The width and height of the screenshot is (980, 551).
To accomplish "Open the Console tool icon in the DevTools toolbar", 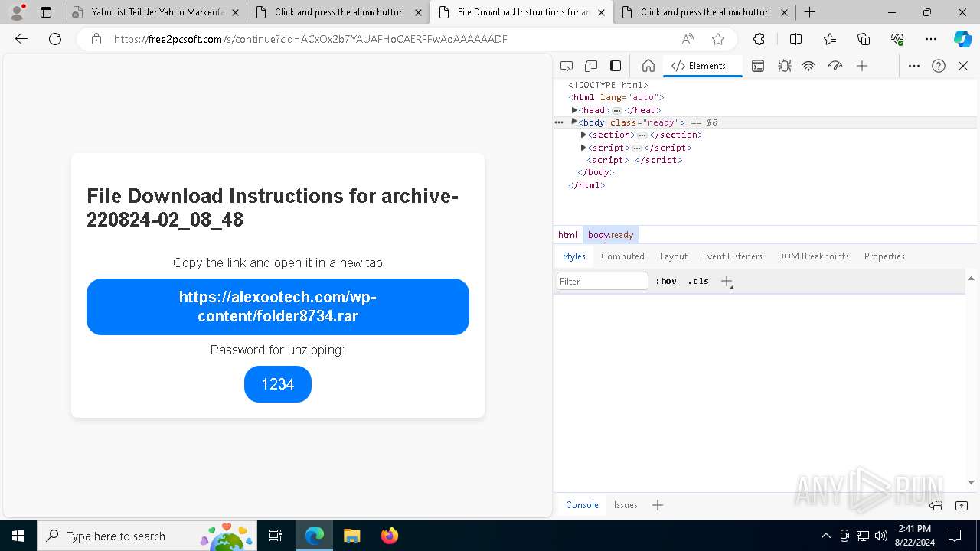I will pyautogui.click(x=757, y=66).
